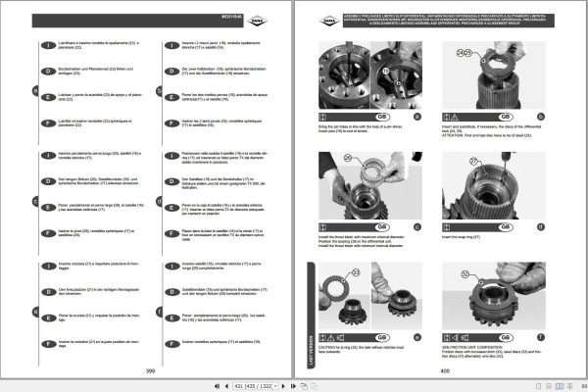Go to the next page
588x392 pixels.
[x=283, y=386]
